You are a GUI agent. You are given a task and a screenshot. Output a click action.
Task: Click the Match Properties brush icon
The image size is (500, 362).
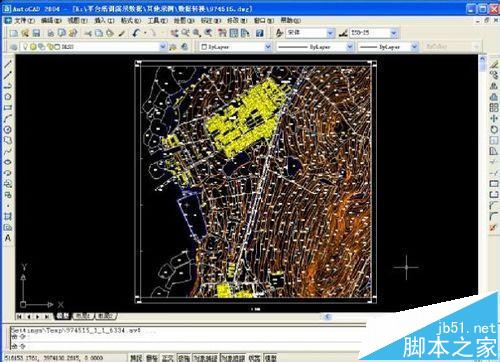(121, 33)
